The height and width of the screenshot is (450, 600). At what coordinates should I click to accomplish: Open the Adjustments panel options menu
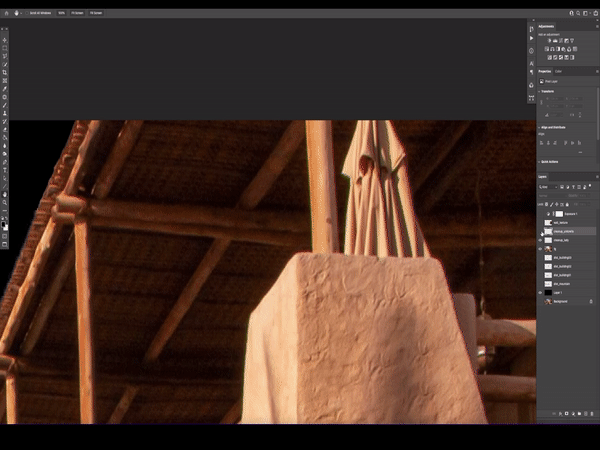coord(597,27)
